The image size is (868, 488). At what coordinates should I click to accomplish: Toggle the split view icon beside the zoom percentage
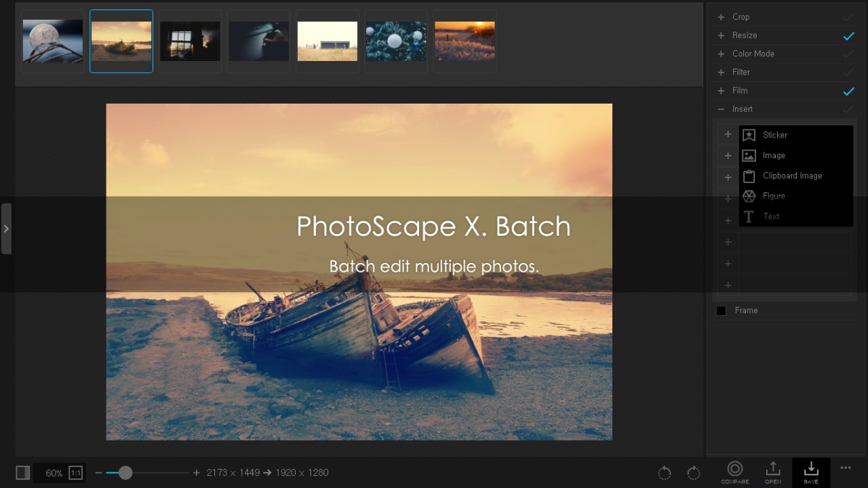point(23,473)
